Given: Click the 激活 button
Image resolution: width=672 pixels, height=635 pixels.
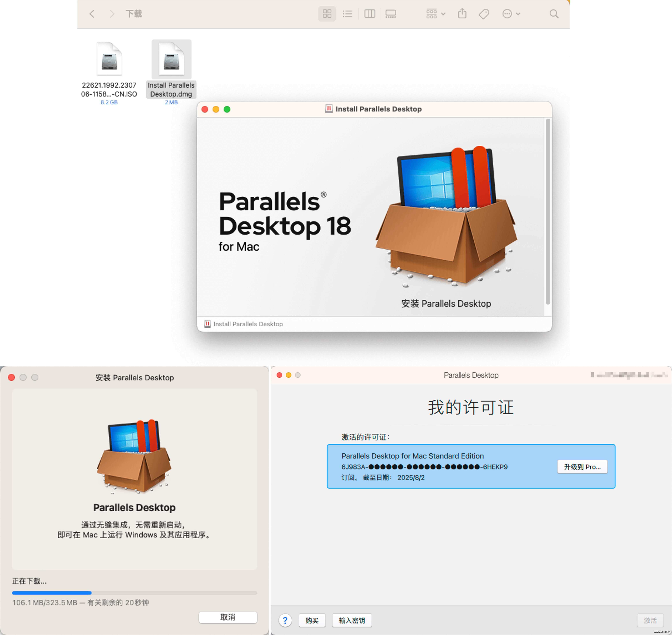Looking at the screenshot, I should (x=650, y=620).
